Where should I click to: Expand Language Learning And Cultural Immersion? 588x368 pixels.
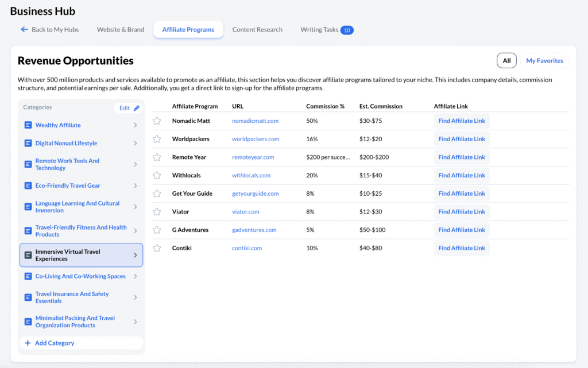[134, 207]
